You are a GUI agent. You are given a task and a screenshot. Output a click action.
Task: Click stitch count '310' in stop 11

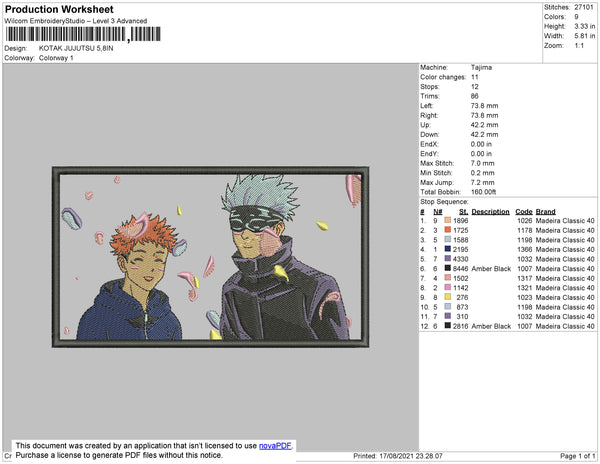coord(462,316)
